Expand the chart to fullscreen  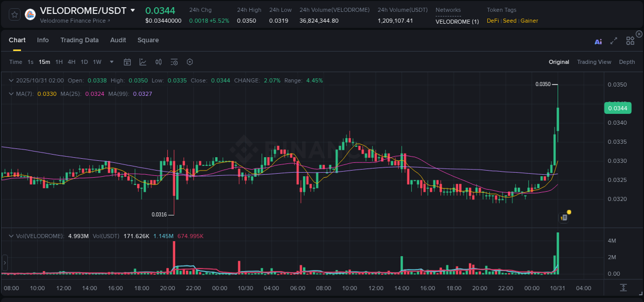(x=613, y=40)
